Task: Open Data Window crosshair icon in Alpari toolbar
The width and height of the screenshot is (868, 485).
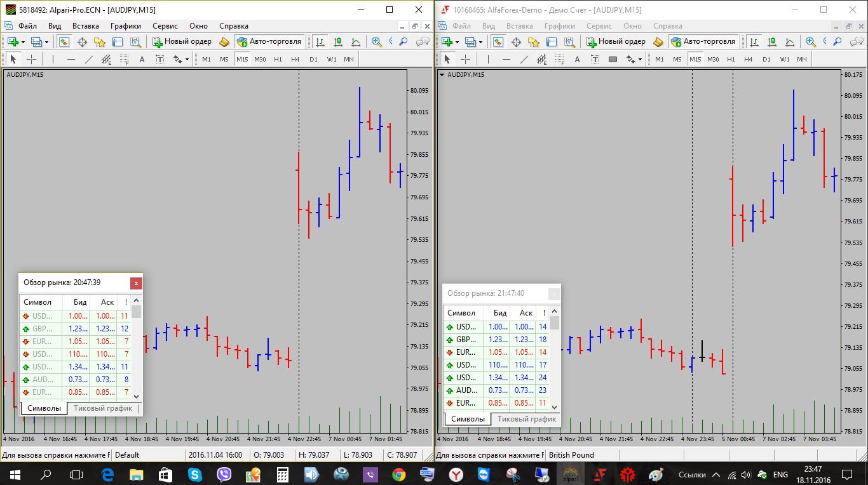Action: pos(82,41)
